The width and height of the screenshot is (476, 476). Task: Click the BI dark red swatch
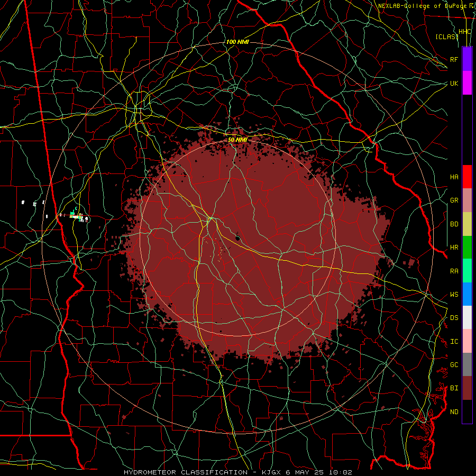467,388
